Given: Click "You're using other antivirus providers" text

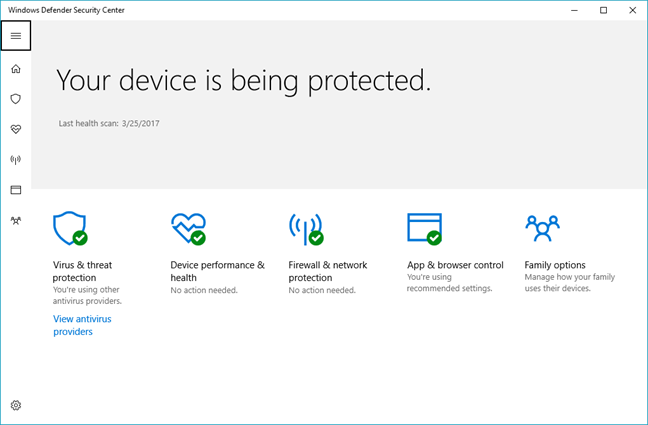Looking at the screenshot, I should click(87, 295).
